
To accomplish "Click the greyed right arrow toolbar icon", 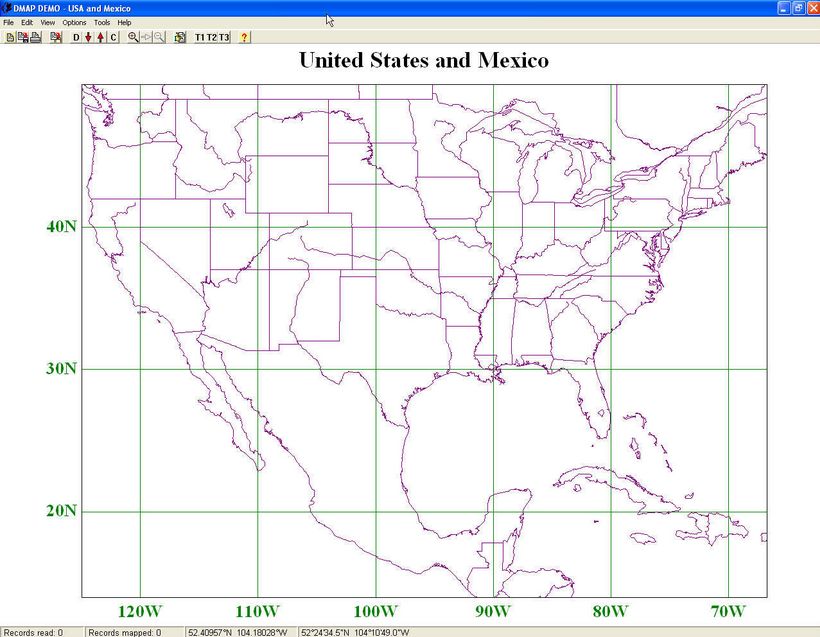I will (146, 37).
